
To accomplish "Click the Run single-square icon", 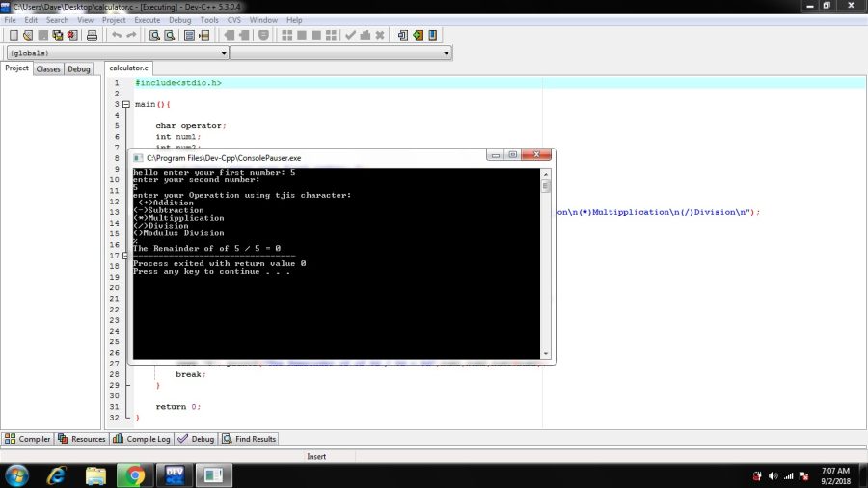I will 302,35.
